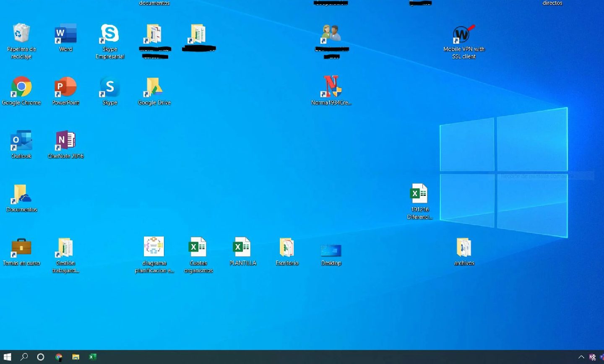This screenshot has width=604, height=364.
Task: Expand the hidden system tray icons
Action: [x=581, y=357]
